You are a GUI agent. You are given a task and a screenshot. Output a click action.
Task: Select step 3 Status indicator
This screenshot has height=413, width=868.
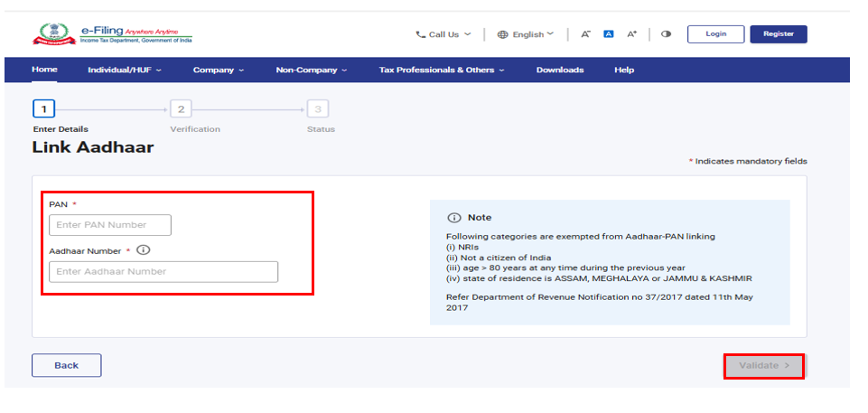pos(318,109)
